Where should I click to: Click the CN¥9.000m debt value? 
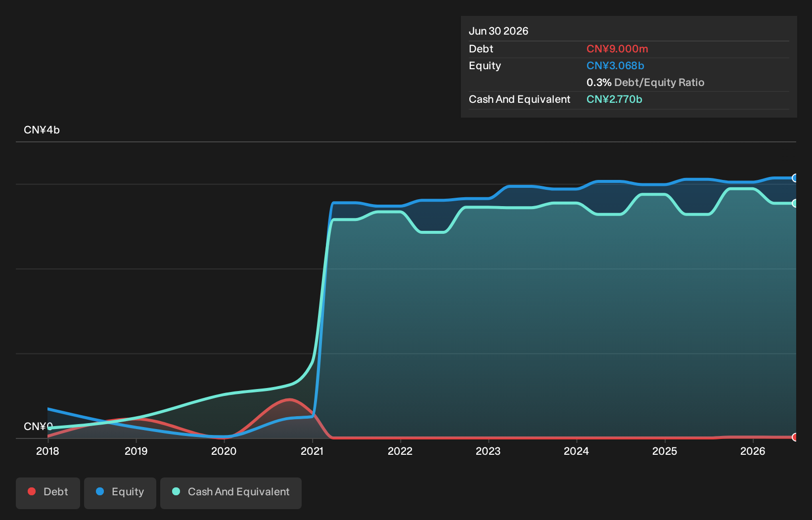(x=617, y=49)
